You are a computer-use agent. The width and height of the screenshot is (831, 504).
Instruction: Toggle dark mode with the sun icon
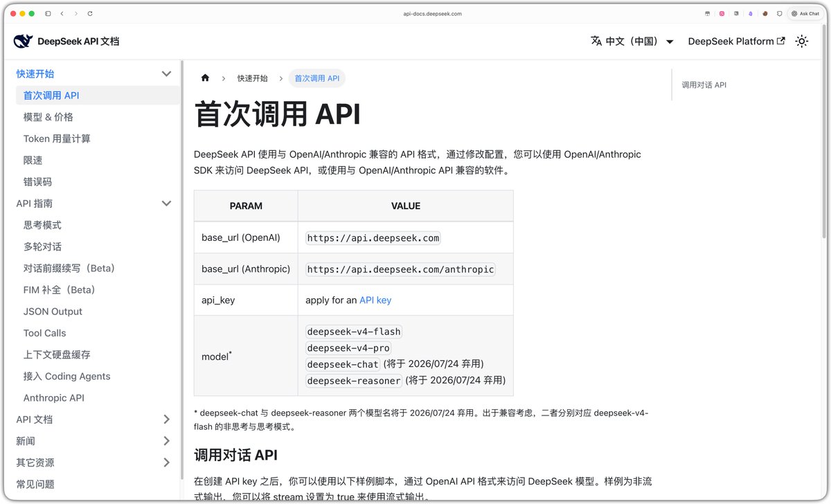pos(802,42)
